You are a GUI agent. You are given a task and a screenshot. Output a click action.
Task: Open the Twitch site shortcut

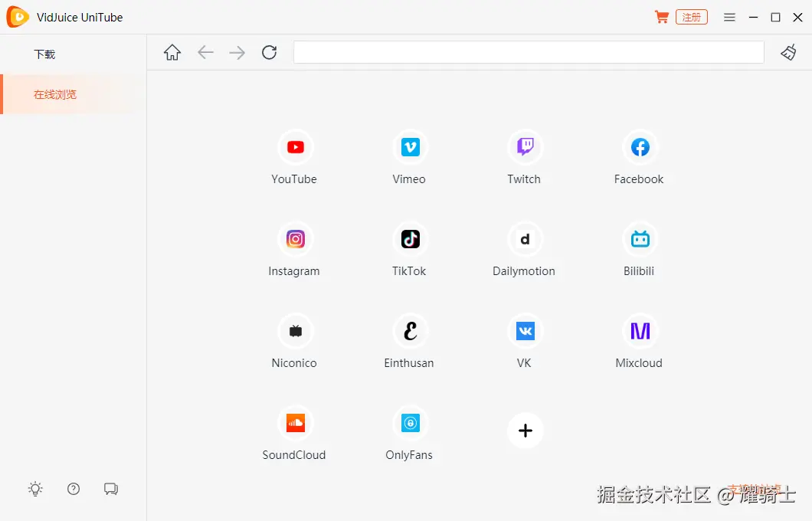pyautogui.click(x=525, y=148)
